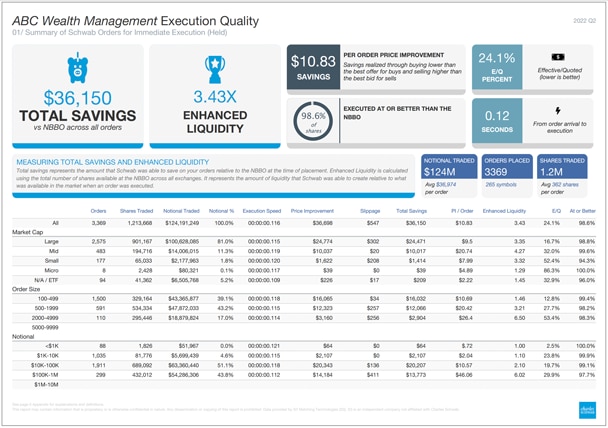Click the '265 symbols' text
608x428 pixels.
(501, 185)
